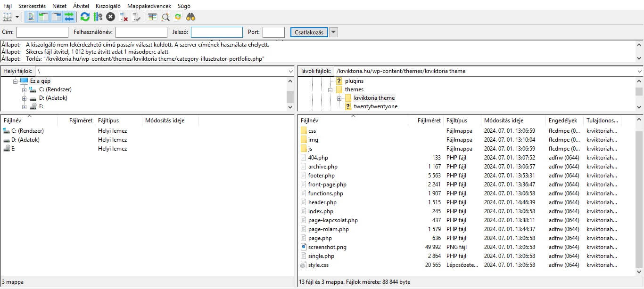Expand the krviktoria theme folder tree

[339, 98]
